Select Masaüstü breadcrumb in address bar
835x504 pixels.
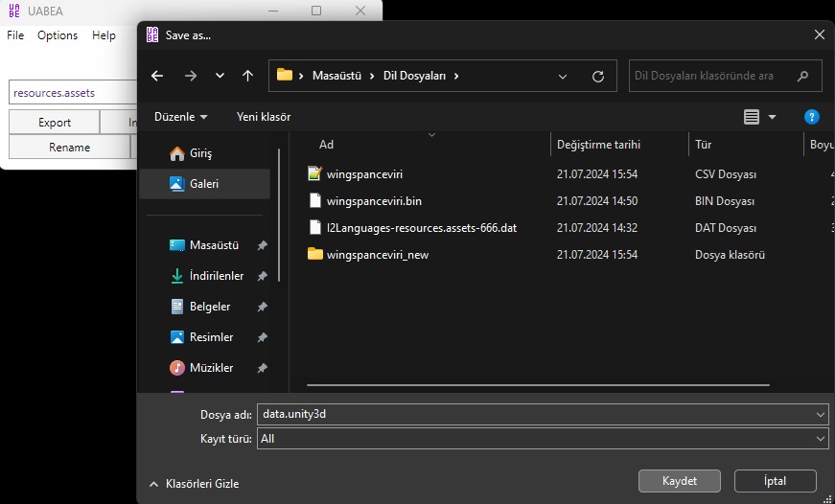336,76
